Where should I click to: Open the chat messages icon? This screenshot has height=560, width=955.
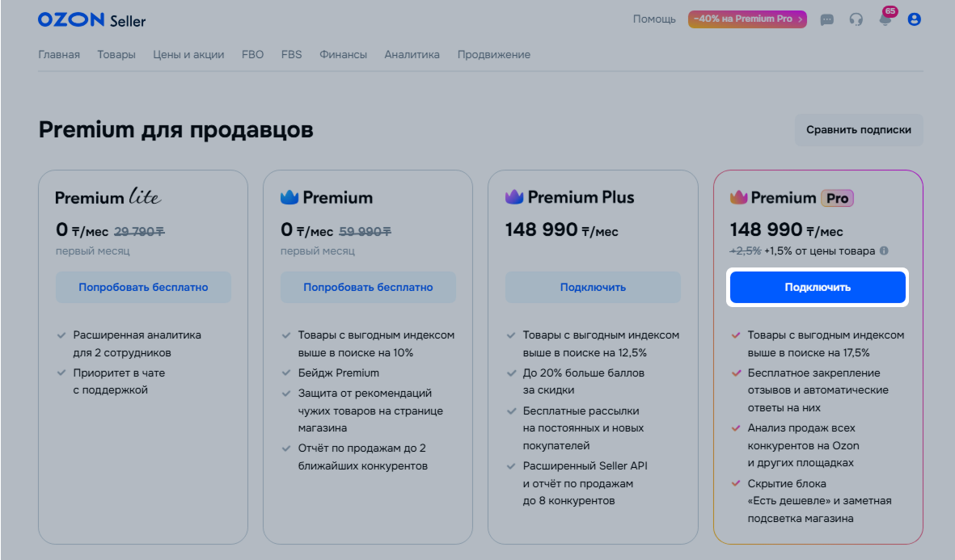tap(826, 19)
